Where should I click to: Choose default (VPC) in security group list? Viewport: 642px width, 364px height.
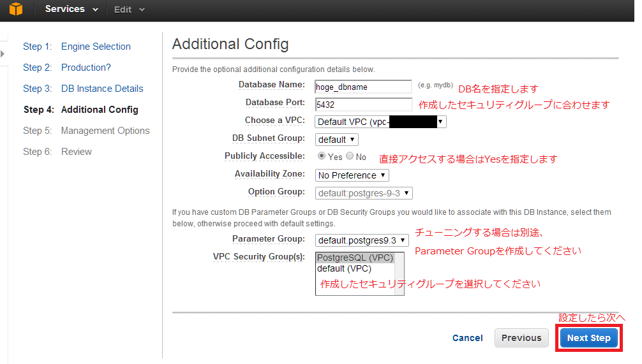(x=344, y=268)
